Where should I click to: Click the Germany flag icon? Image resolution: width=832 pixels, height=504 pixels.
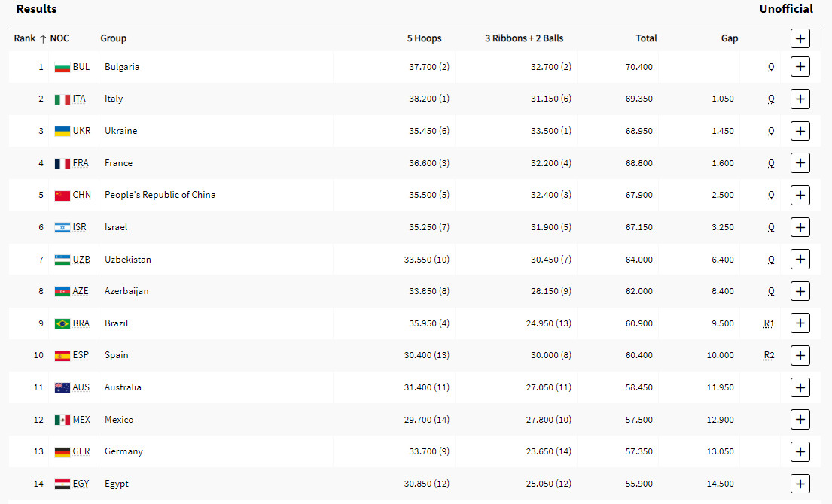62,452
